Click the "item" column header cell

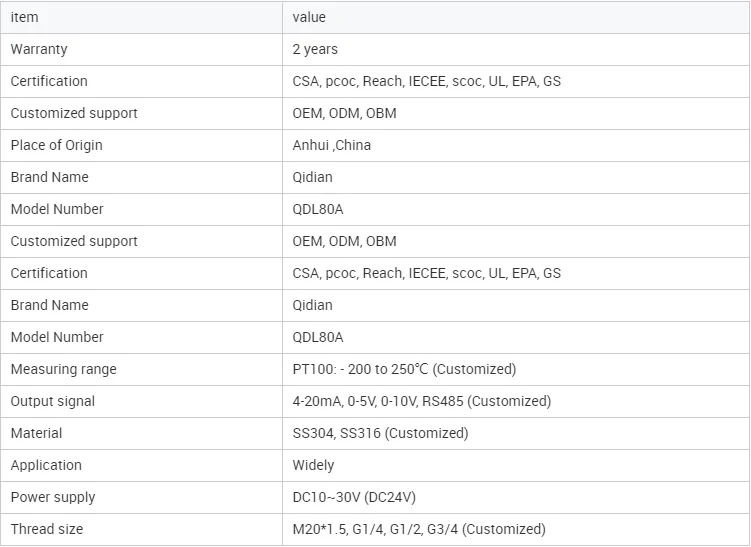25,17
